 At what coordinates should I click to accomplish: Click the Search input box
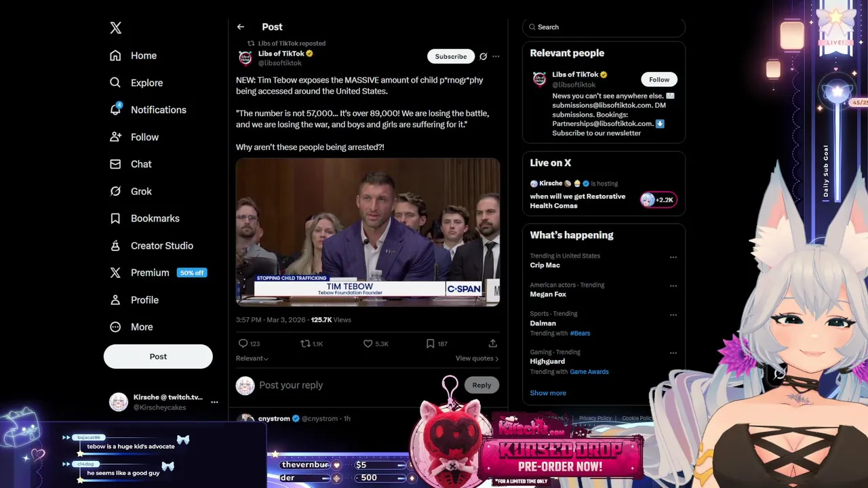(x=604, y=27)
